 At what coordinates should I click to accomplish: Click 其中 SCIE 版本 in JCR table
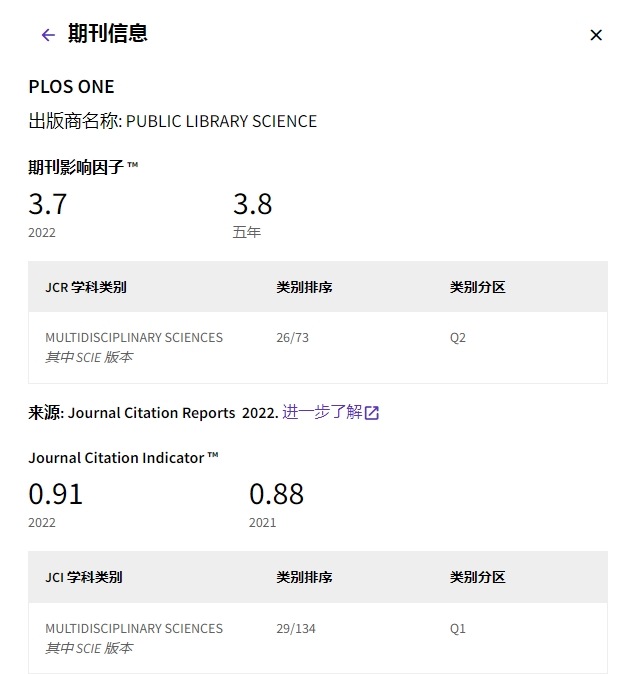coord(89,357)
